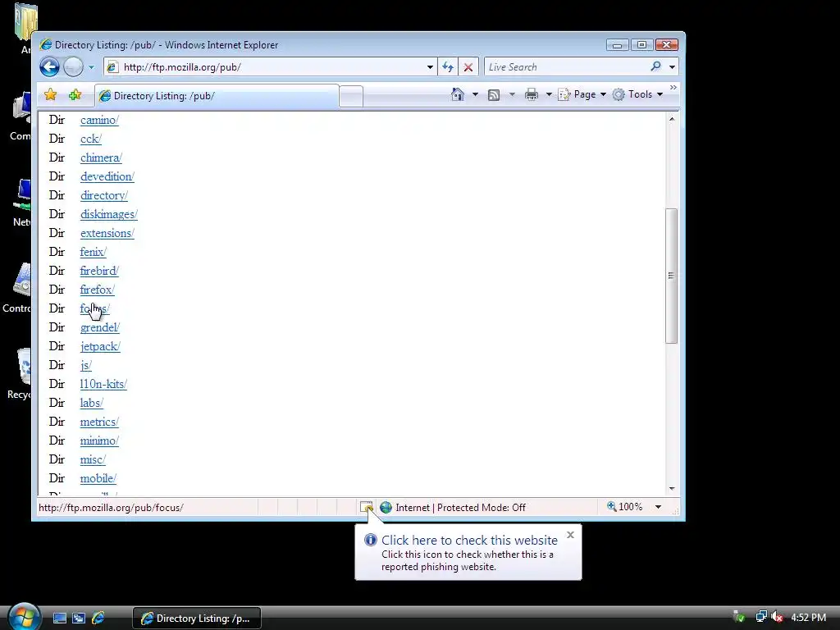Screen dimensions: 840x630
Task: Click the search magnifier icon
Action: pyautogui.click(x=655, y=66)
